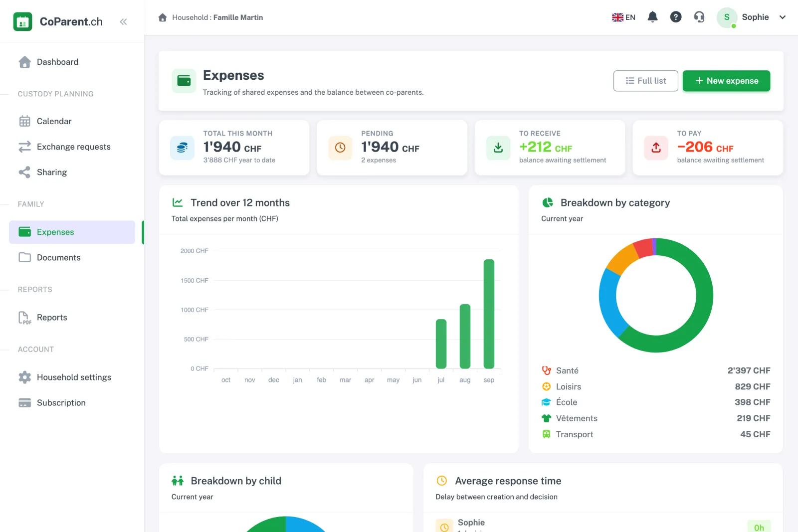Click the 219 CHF Vêtements amount
Image resolution: width=798 pixels, height=532 pixels.
point(753,418)
